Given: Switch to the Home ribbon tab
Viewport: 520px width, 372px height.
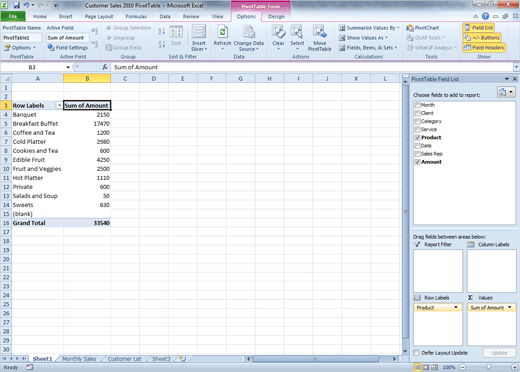Looking at the screenshot, I should click(40, 16).
